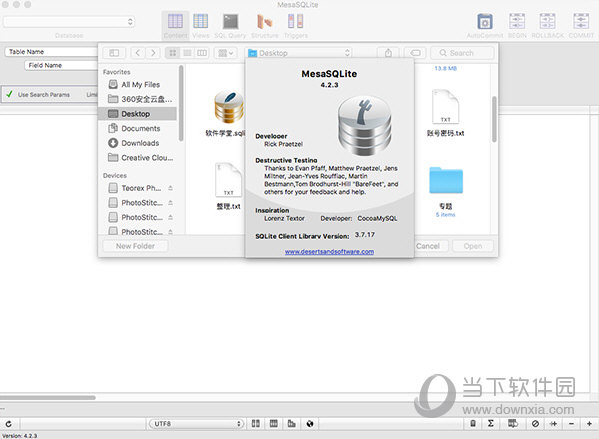Click the file dialog share icon
The height and width of the screenshot is (439, 599).
pyautogui.click(x=388, y=53)
